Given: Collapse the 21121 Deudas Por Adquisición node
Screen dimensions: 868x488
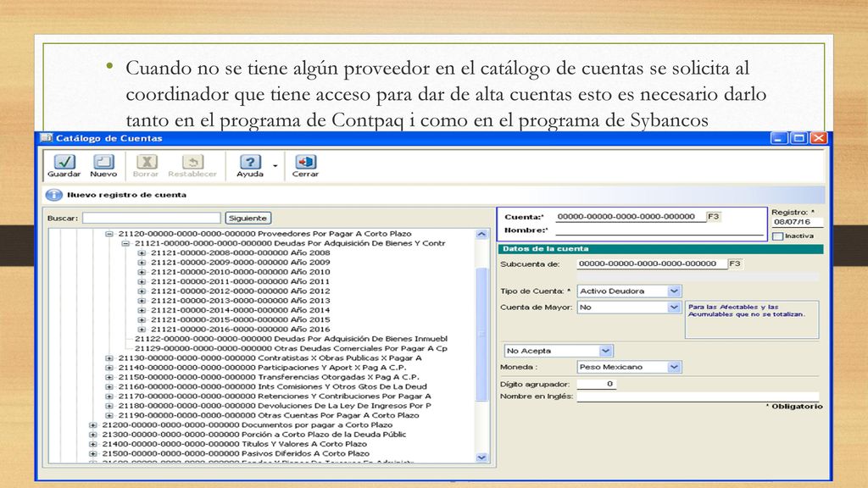Looking at the screenshot, I should tap(125, 243).
